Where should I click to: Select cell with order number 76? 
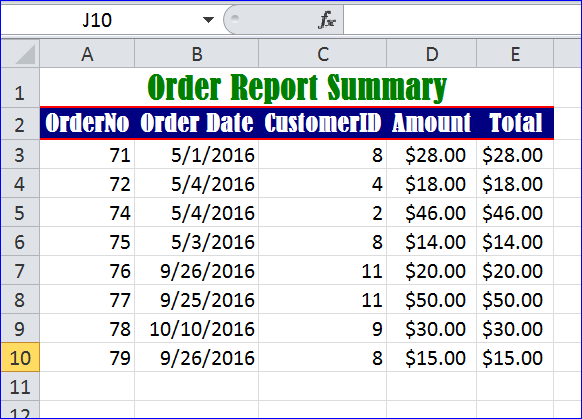point(87,271)
